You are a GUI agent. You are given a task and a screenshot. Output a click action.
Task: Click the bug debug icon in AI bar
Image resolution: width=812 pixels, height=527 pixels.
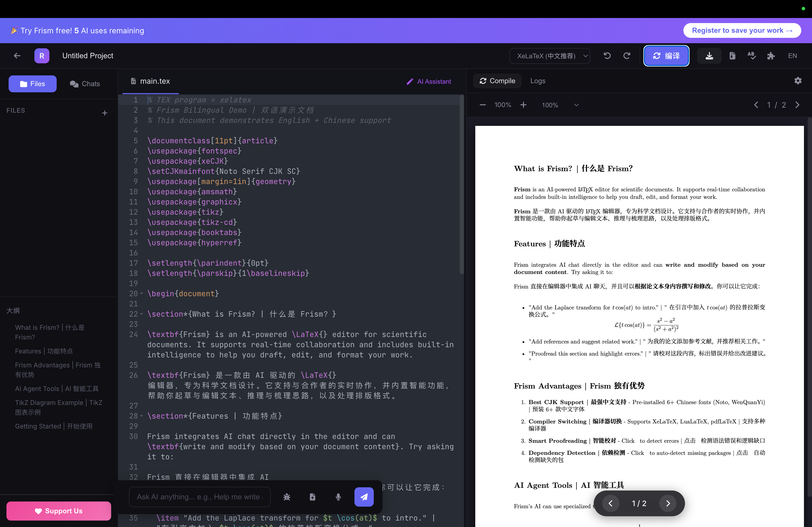[287, 497]
